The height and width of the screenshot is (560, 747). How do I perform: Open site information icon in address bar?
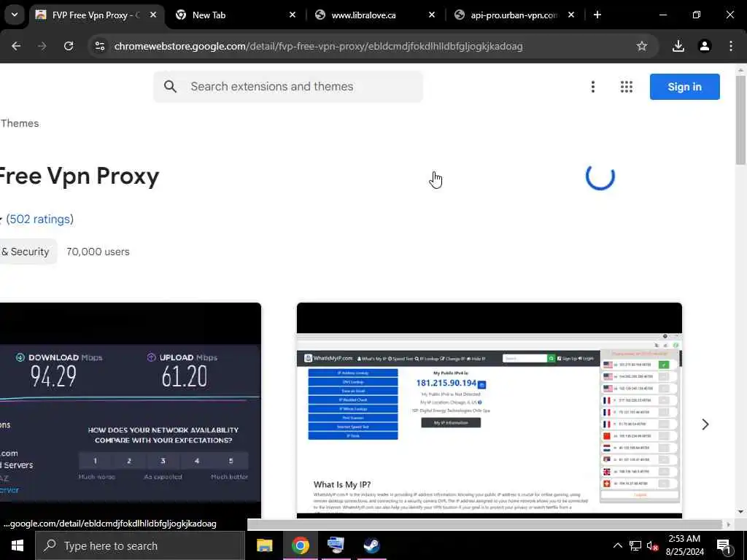pyautogui.click(x=100, y=46)
